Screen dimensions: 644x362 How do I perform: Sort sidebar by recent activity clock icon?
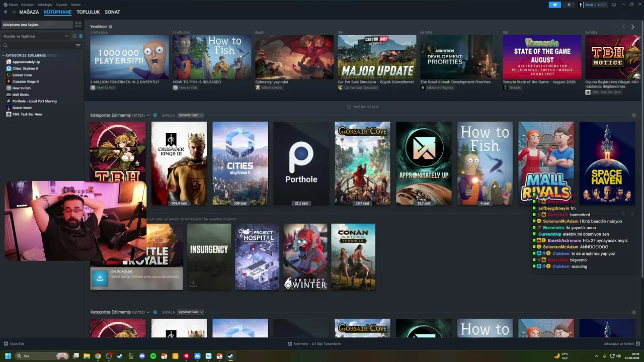tap(74, 36)
